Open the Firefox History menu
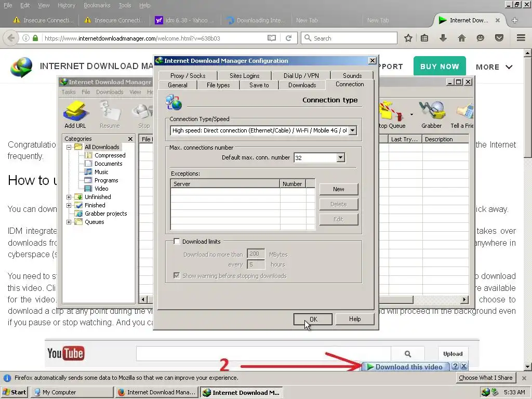The width and height of the screenshot is (532, 399). [x=66, y=5]
